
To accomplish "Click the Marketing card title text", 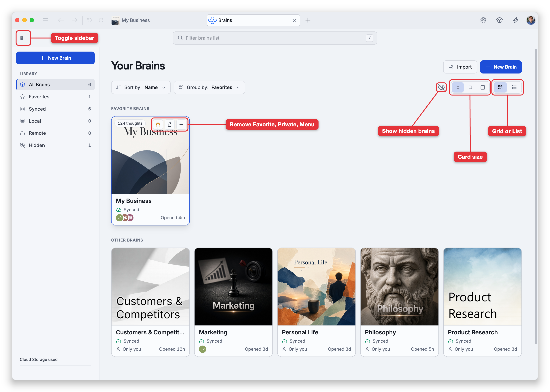I will click(213, 332).
